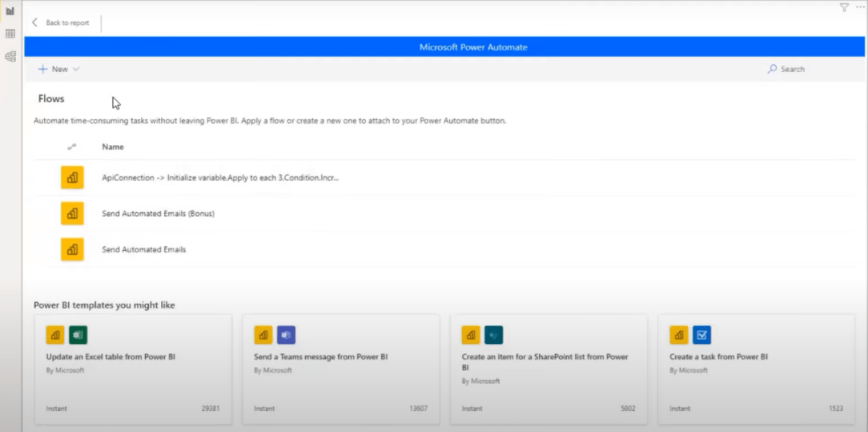The width and height of the screenshot is (868, 432).
Task: Click the flow type icon in table header
Action: point(72,147)
